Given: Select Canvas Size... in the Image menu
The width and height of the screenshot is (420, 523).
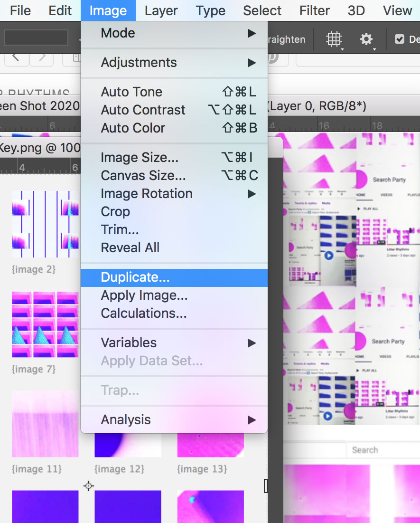Looking at the screenshot, I should [x=174, y=176].
